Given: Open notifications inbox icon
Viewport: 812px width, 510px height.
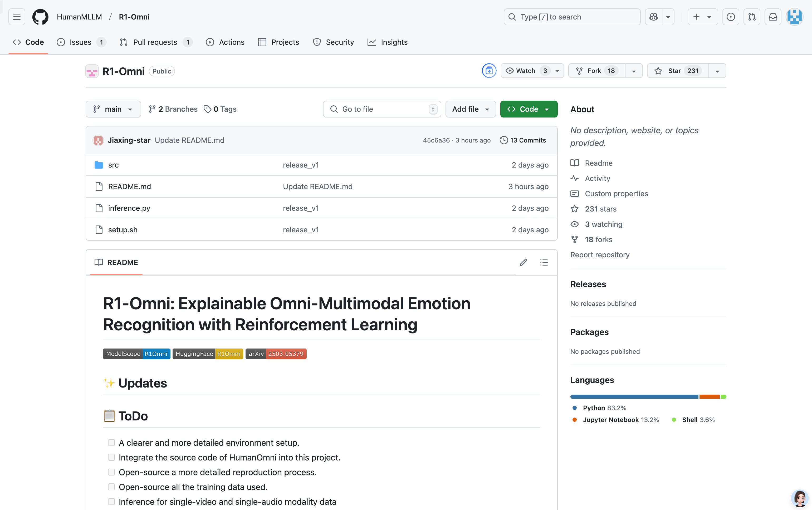Looking at the screenshot, I should coord(773,17).
